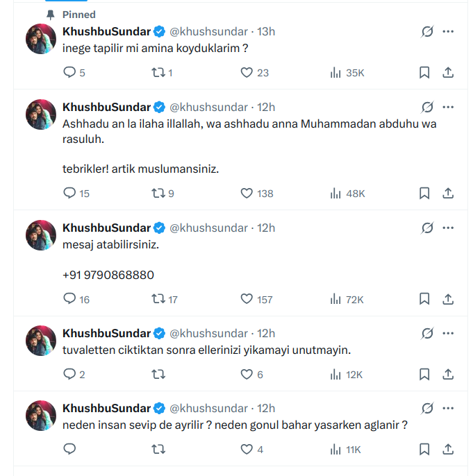
Task: Like the 'tebrikler! artik muslumansiniz' tweet
Action: pos(247,194)
